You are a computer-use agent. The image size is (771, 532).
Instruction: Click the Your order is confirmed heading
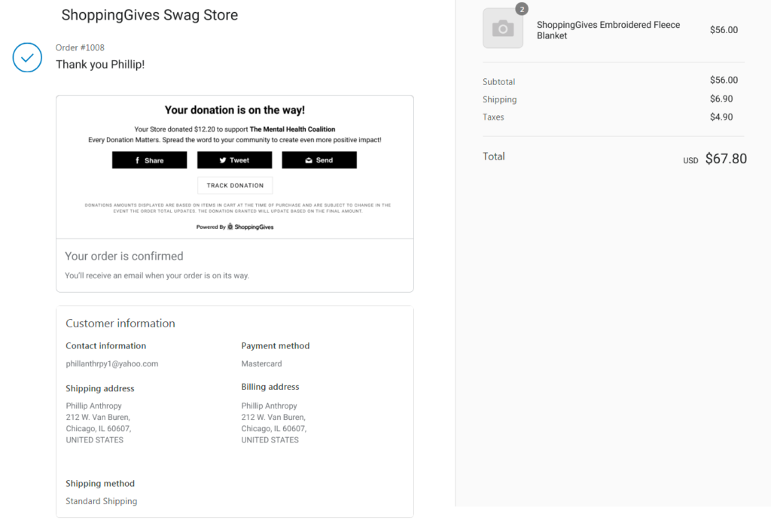tap(124, 256)
